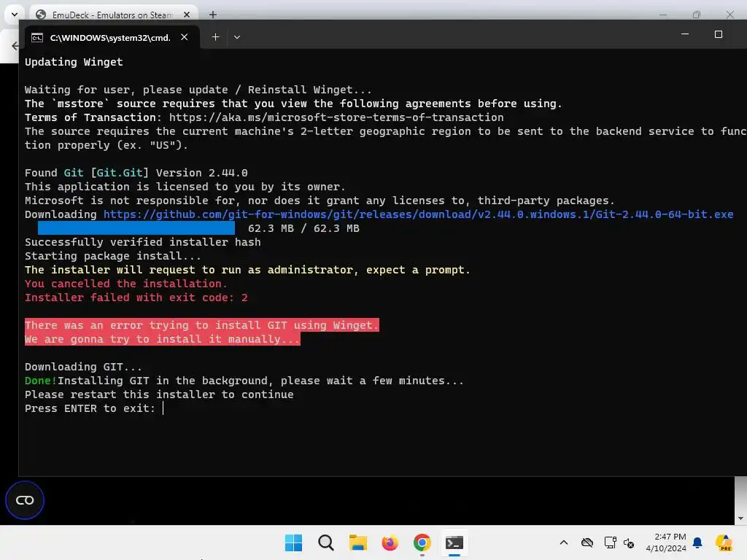
Task: Open the Windows Start menu
Action: [293, 542]
